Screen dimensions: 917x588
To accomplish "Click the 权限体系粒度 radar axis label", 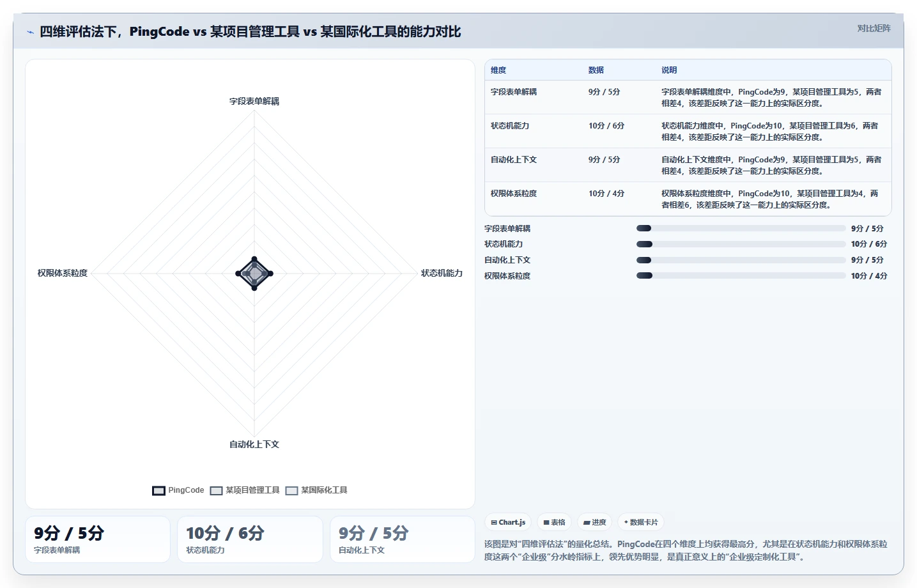I will coord(63,273).
